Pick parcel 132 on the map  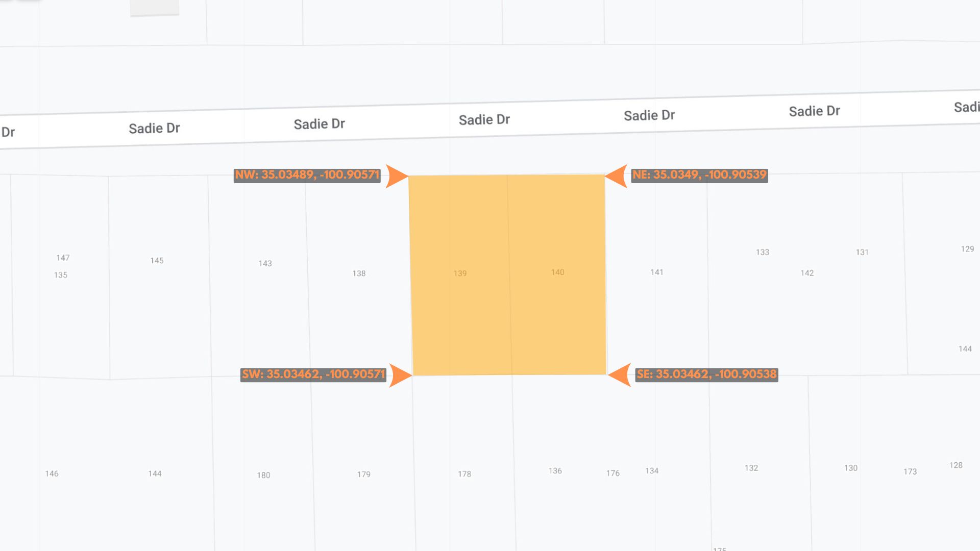(x=751, y=468)
